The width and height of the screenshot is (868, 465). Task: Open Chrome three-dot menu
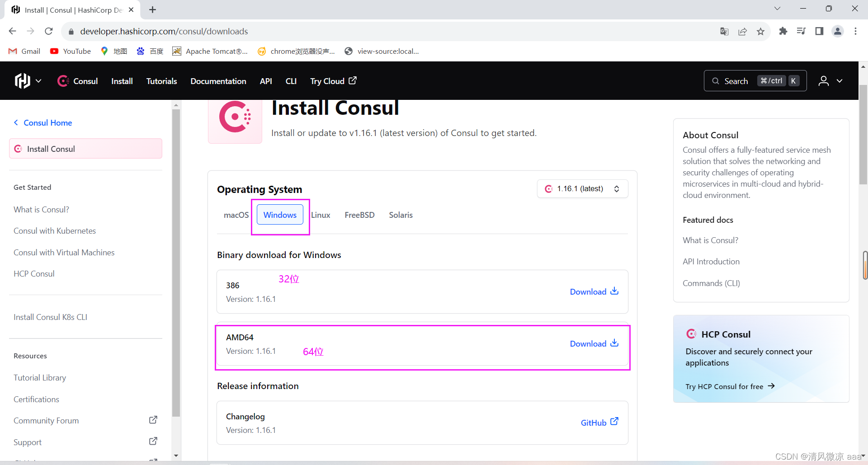click(x=855, y=31)
